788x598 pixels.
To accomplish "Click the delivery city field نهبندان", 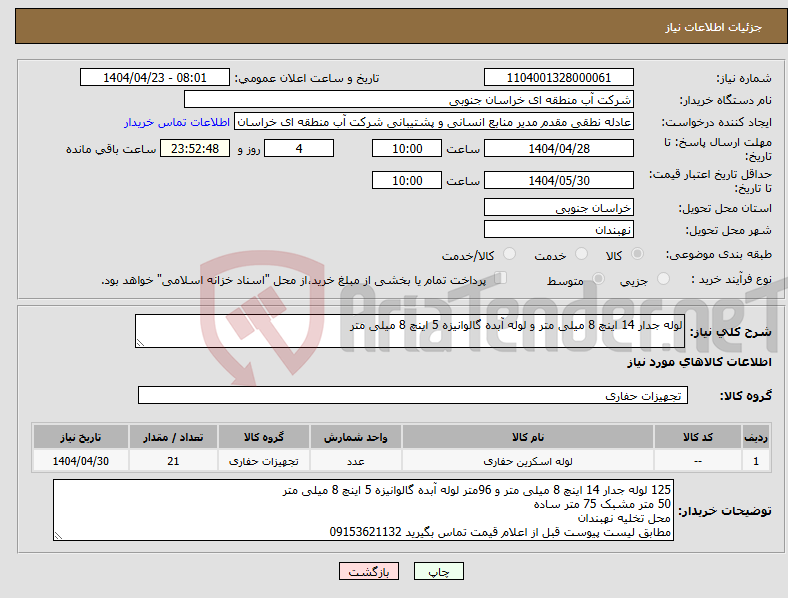I will click(559, 230).
